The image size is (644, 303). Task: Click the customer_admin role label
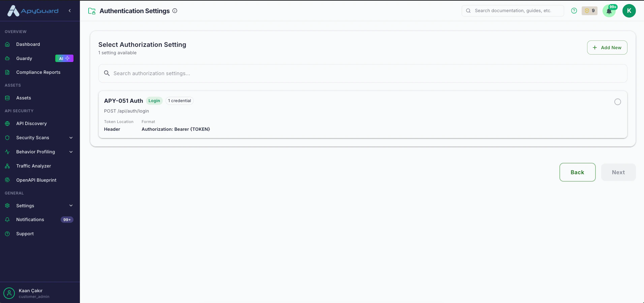[x=34, y=297]
